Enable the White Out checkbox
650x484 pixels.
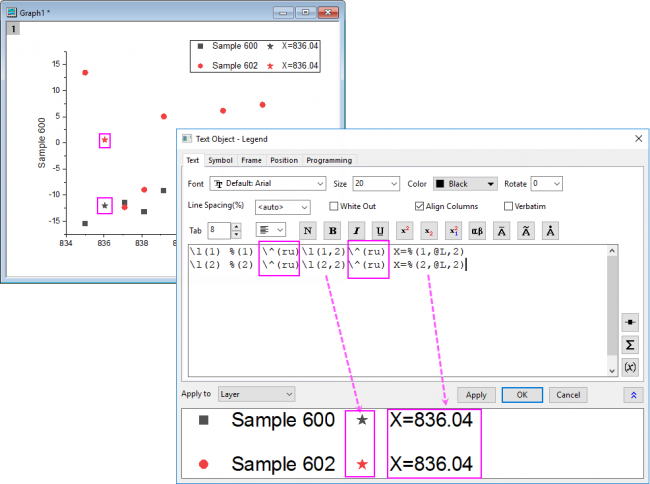pos(333,206)
